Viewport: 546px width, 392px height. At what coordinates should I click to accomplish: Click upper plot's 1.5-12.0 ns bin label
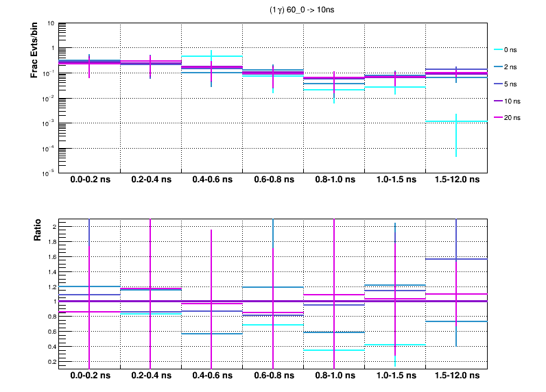(x=457, y=181)
